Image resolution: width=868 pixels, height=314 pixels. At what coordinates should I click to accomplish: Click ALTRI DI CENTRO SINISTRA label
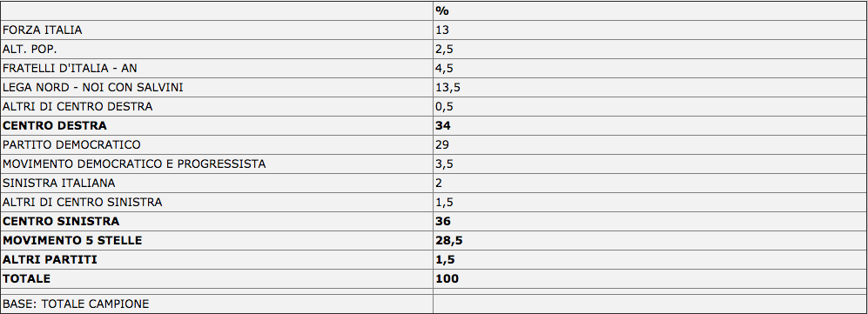coord(83,203)
